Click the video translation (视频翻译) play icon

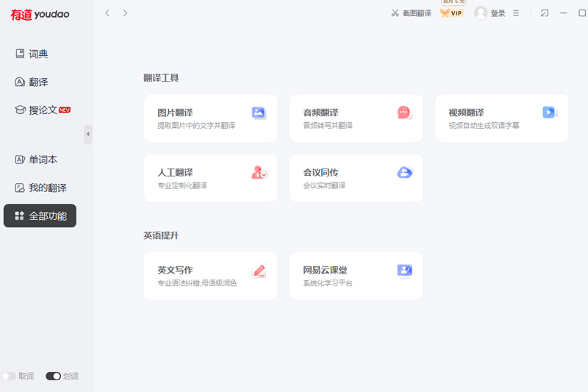pyautogui.click(x=549, y=113)
